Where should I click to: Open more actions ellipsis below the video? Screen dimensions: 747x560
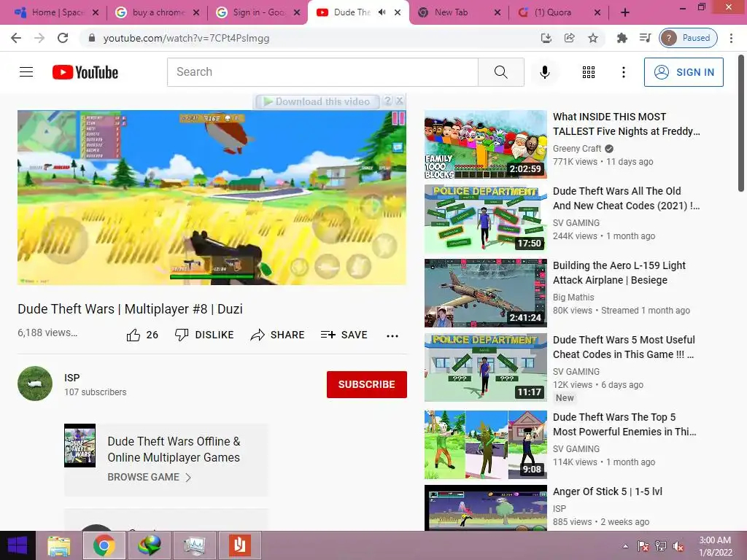click(x=392, y=335)
